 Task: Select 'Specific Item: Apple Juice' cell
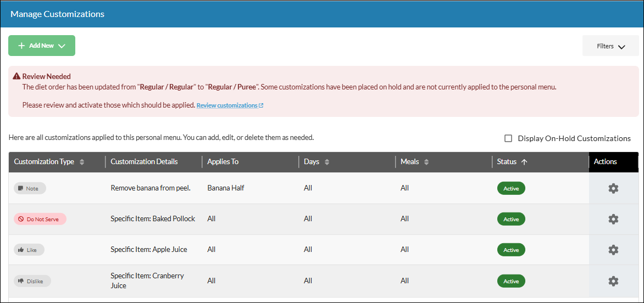tap(149, 249)
